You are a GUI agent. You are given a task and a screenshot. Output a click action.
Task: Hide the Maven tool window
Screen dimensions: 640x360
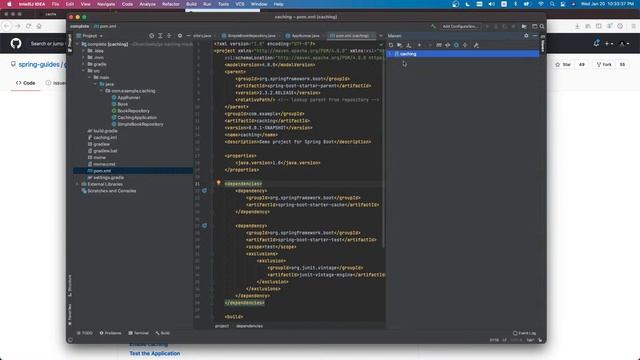(x=535, y=36)
